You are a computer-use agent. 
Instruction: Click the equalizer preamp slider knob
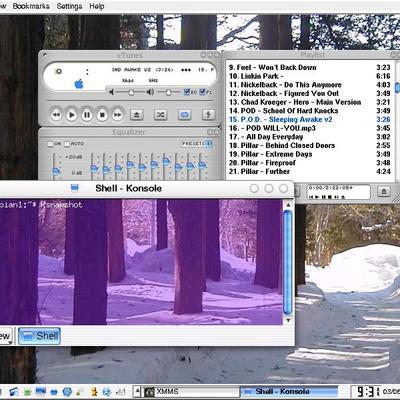[56, 171]
